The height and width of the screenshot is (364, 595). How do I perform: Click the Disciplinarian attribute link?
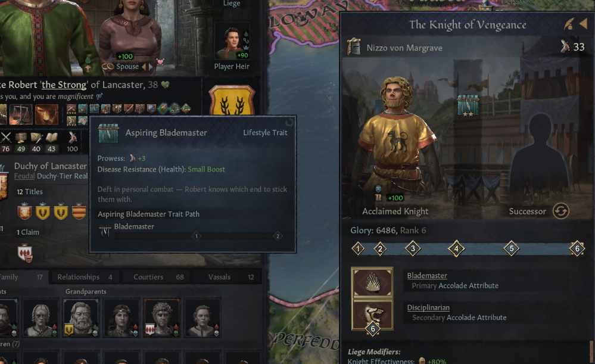(x=428, y=307)
